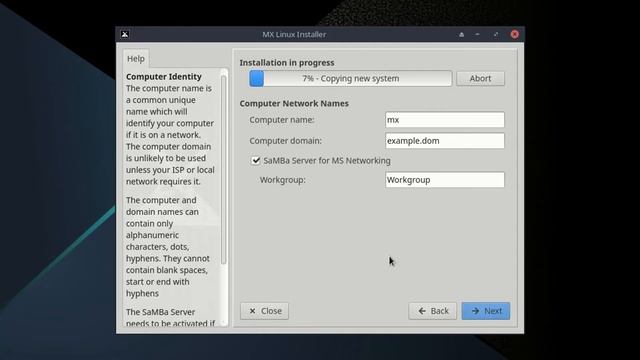Click the Help paragraph starting 'The computer and domain names'

[168, 247]
